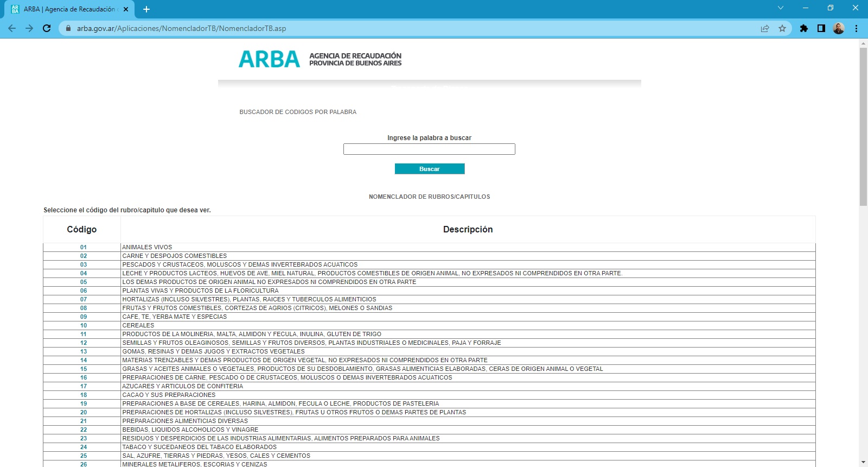
Task: Open code 02 link
Action: click(x=84, y=256)
